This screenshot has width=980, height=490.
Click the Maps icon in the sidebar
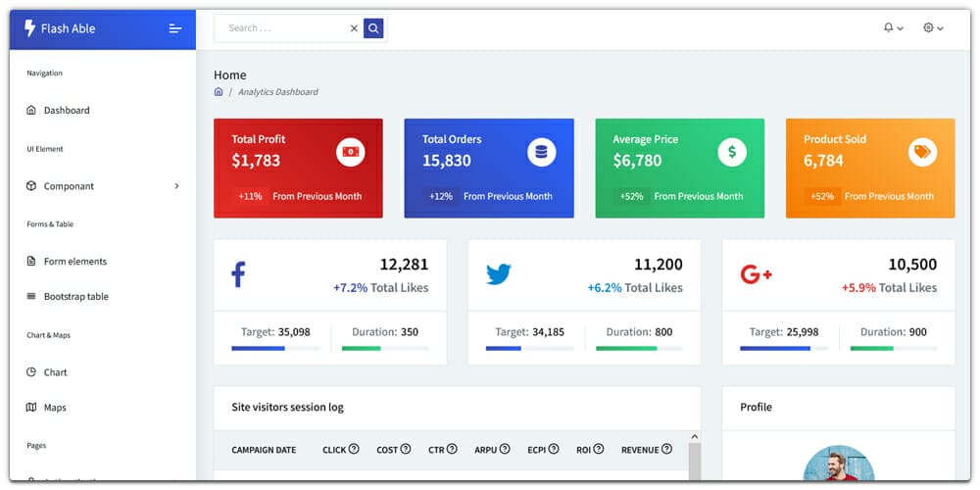(x=31, y=407)
